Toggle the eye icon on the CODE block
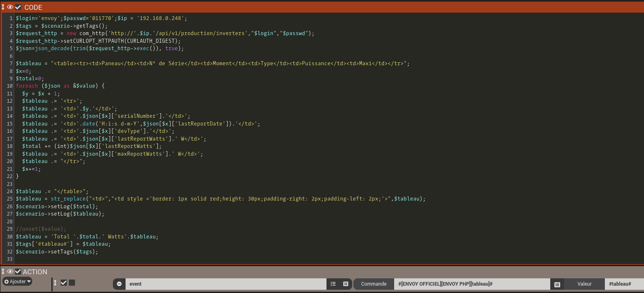This screenshot has height=293, width=644. click(10, 7)
